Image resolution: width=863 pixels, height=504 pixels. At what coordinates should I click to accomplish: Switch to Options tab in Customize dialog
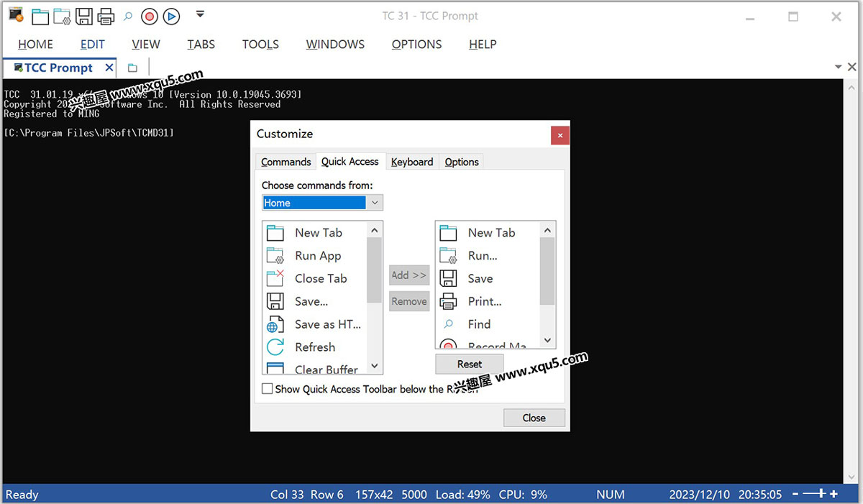[x=462, y=162]
